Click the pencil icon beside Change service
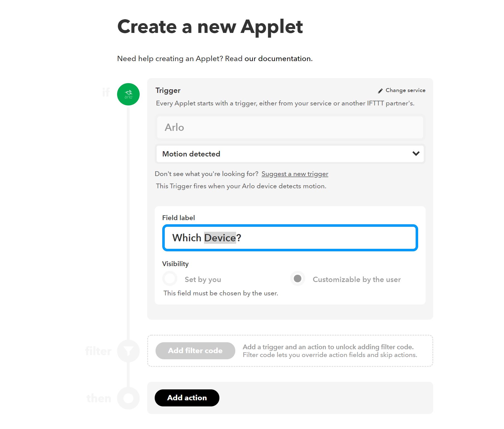The width and height of the screenshot is (504, 429). (x=380, y=91)
